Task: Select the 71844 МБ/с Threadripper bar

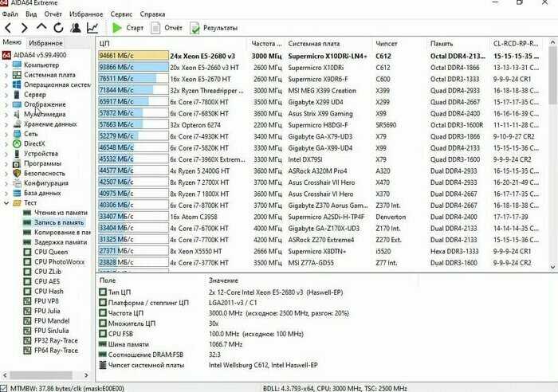Action: [x=133, y=90]
